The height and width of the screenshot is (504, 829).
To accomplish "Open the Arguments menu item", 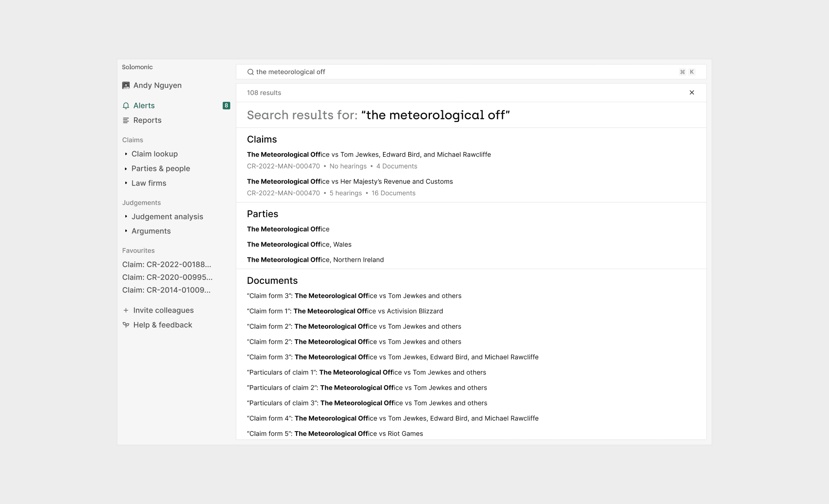I will (x=151, y=231).
